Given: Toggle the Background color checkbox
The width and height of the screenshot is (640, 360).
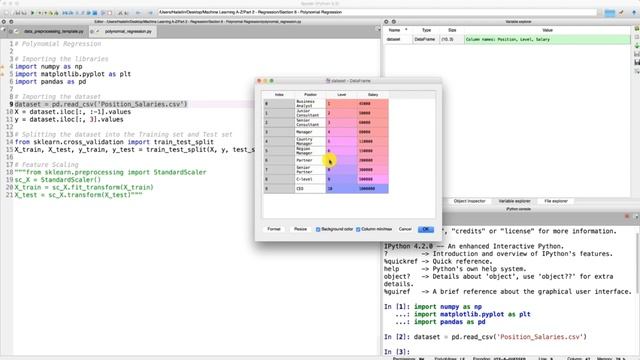Looking at the screenshot, I should click(318, 229).
